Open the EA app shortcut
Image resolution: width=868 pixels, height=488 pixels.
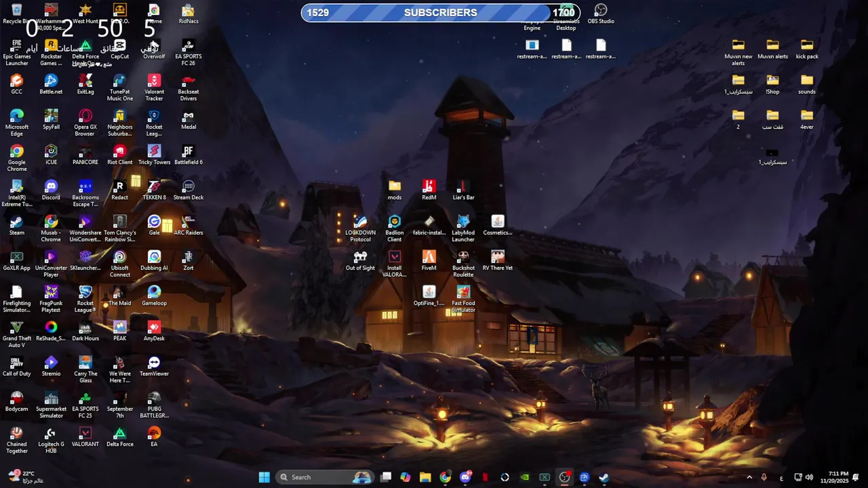point(154,437)
